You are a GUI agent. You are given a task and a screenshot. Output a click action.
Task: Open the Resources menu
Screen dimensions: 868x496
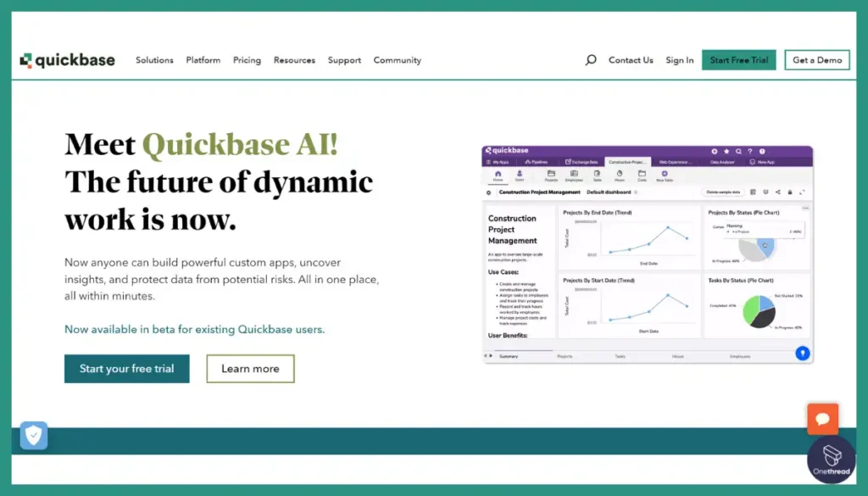point(294,60)
